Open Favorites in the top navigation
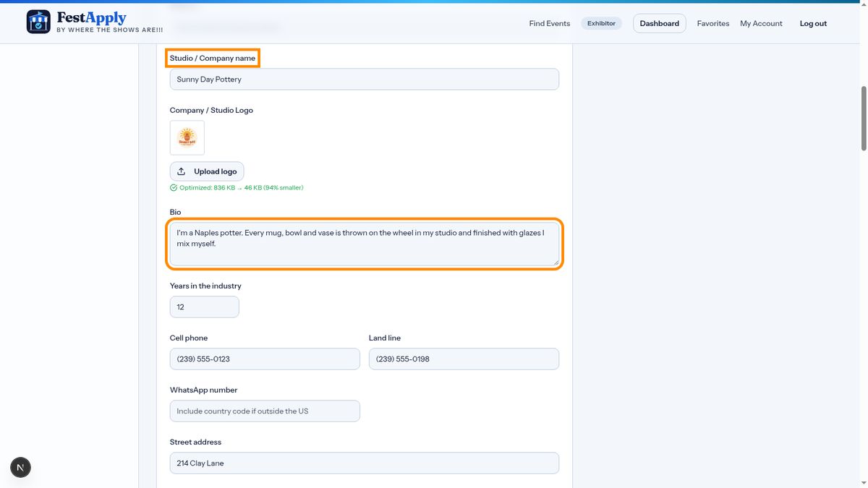The width and height of the screenshot is (868, 488). coord(713,23)
